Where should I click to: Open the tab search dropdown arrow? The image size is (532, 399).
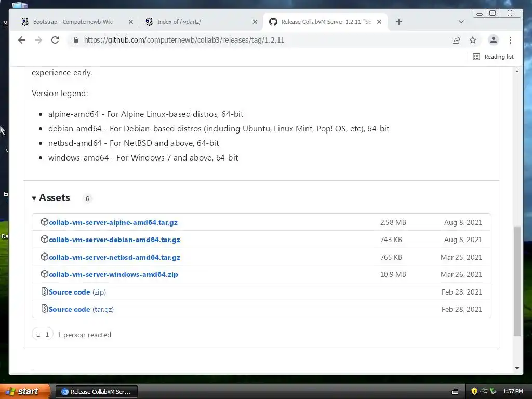click(x=461, y=22)
